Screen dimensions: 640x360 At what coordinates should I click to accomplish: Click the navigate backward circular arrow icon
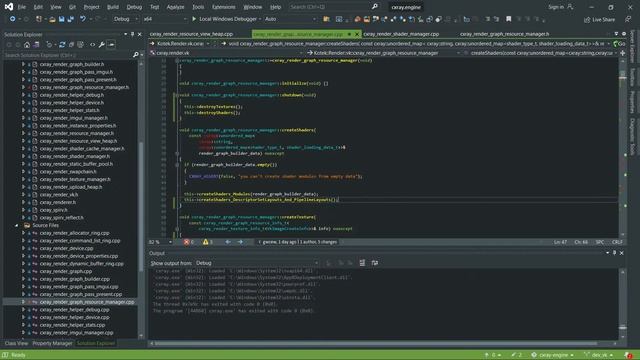pos(13,19)
